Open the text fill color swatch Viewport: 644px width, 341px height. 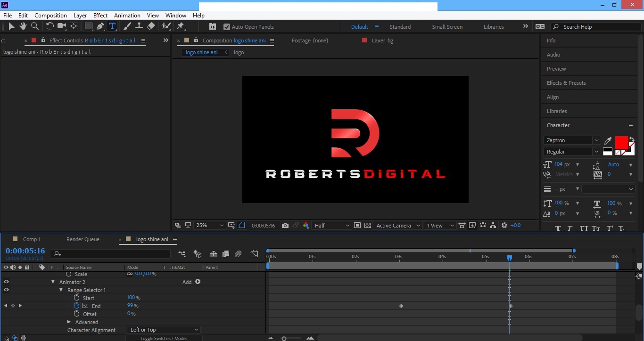622,141
